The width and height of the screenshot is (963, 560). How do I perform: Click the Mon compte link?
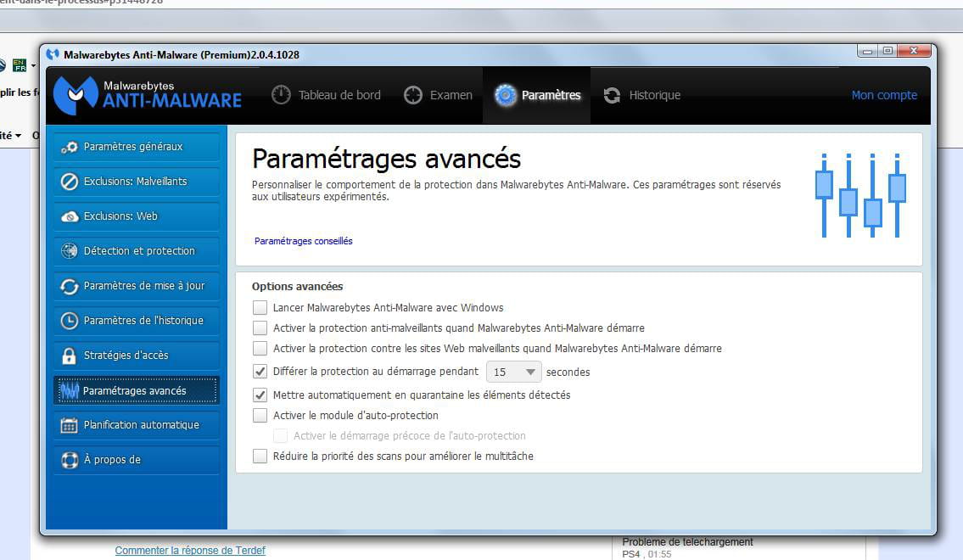pos(884,95)
